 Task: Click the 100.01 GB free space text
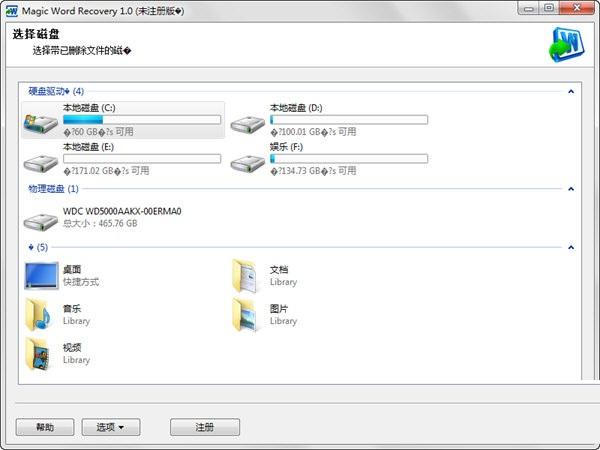coord(313,132)
